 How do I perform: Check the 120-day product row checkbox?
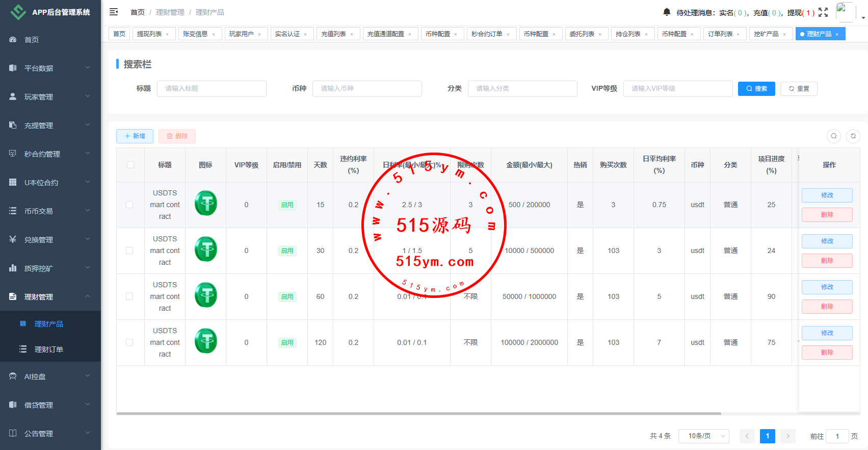[129, 342]
